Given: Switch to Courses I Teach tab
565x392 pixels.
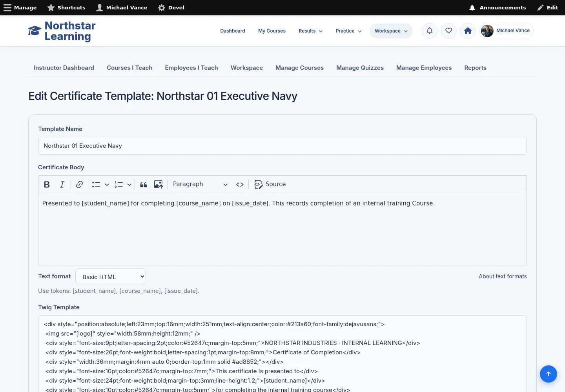Looking at the screenshot, I should 129,68.
